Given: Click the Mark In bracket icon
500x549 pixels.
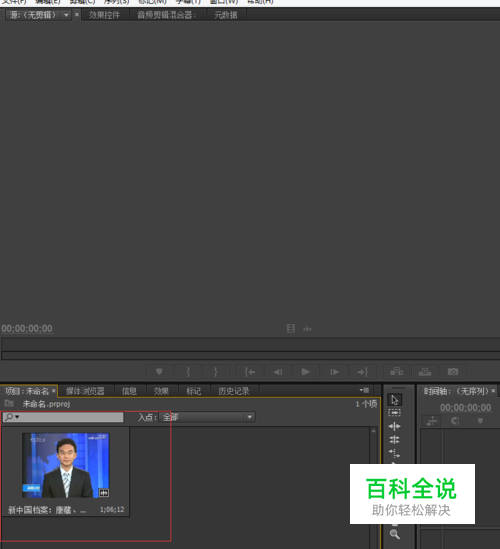Looking at the screenshot, I should 188,371.
